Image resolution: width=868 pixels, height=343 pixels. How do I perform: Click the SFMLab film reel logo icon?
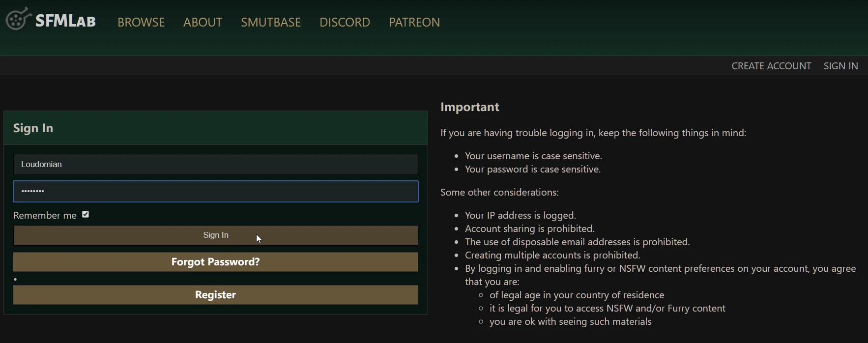click(x=18, y=19)
